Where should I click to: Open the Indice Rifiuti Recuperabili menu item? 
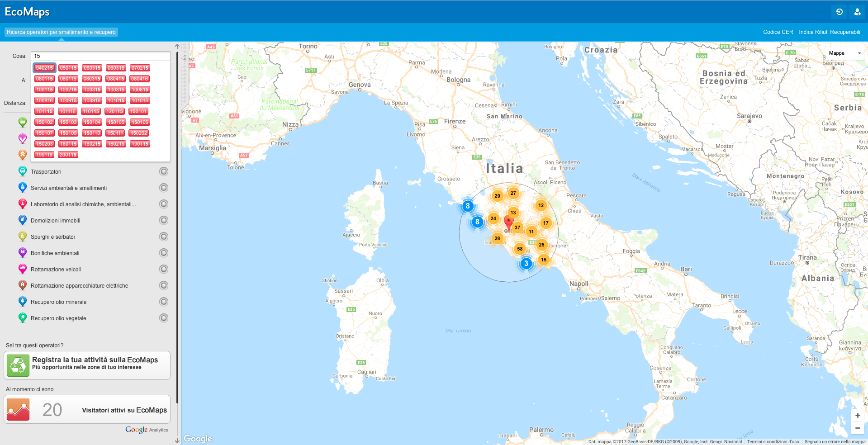click(830, 32)
